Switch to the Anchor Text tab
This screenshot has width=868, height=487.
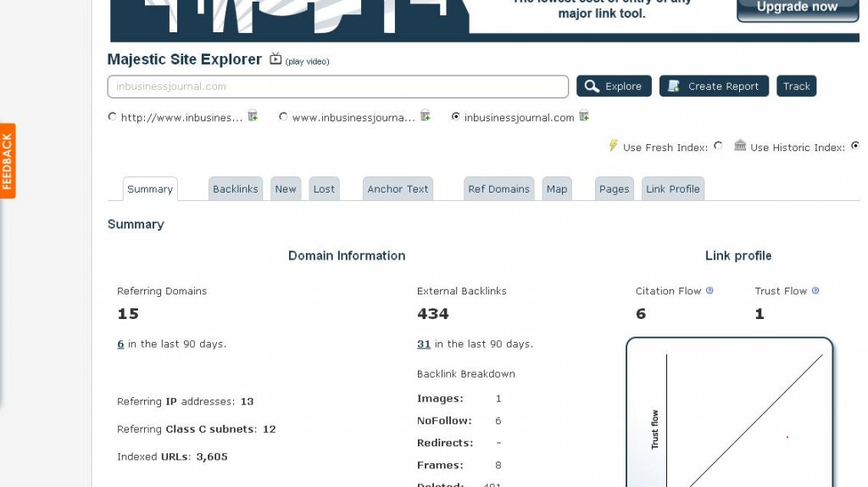pos(398,189)
